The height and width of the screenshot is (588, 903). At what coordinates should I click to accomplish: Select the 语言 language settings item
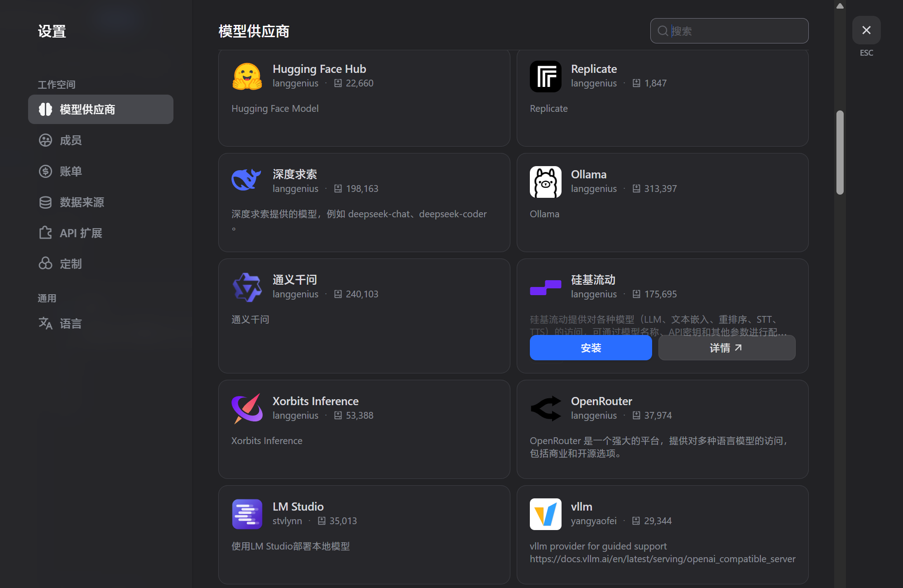tap(71, 324)
